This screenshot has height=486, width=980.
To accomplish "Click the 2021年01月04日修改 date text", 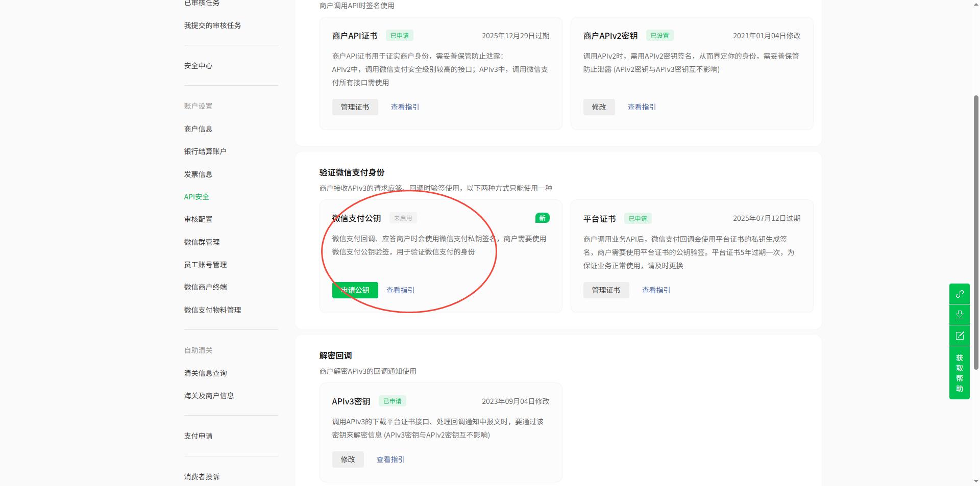I will tap(767, 36).
